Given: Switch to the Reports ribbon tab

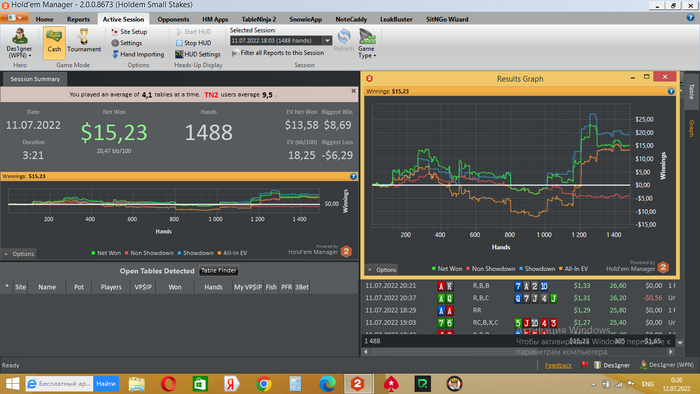Looking at the screenshot, I should coord(78,19).
